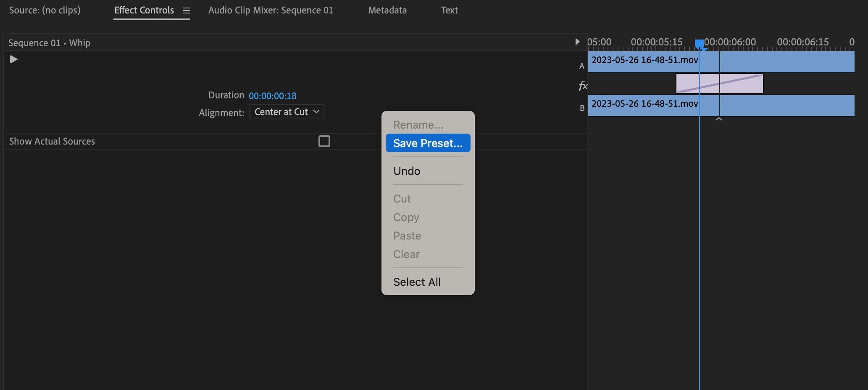The width and height of the screenshot is (868, 390).
Task: Click the Sequence 01 • Whip label
Action: 50,43
